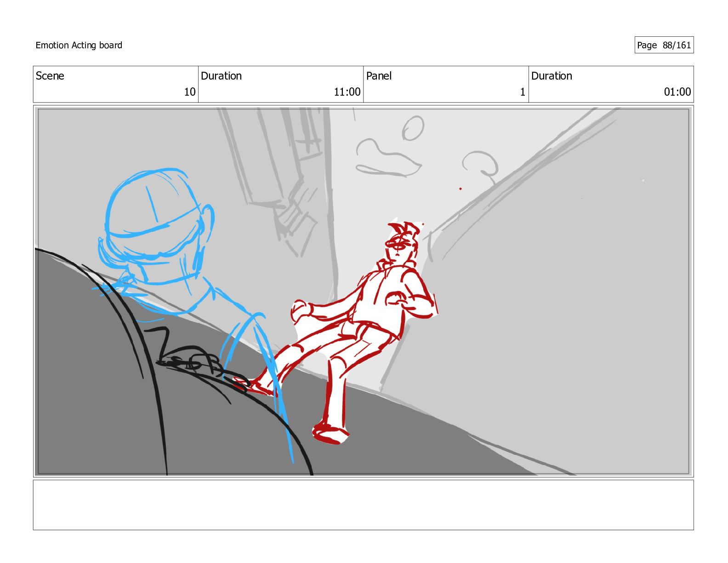The height and width of the screenshot is (563, 728).
Task: Click the empty notes box below the panel
Action: point(364,505)
